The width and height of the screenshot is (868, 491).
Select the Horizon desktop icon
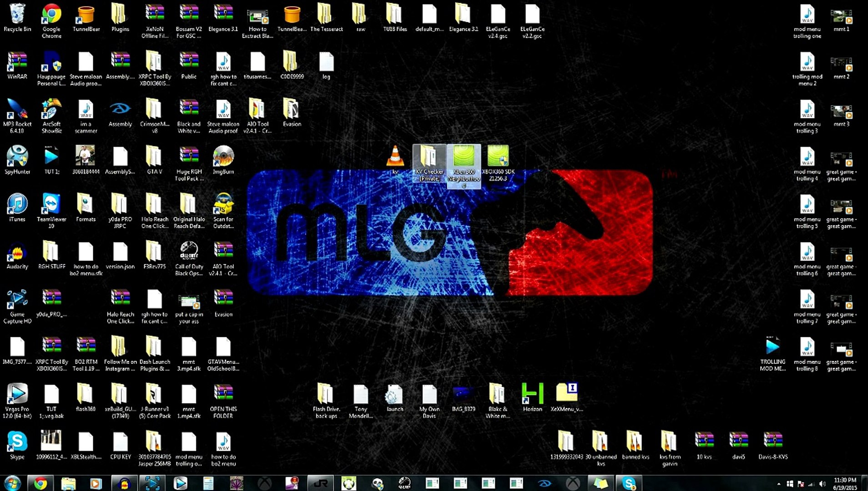pyautogui.click(x=532, y=397)
